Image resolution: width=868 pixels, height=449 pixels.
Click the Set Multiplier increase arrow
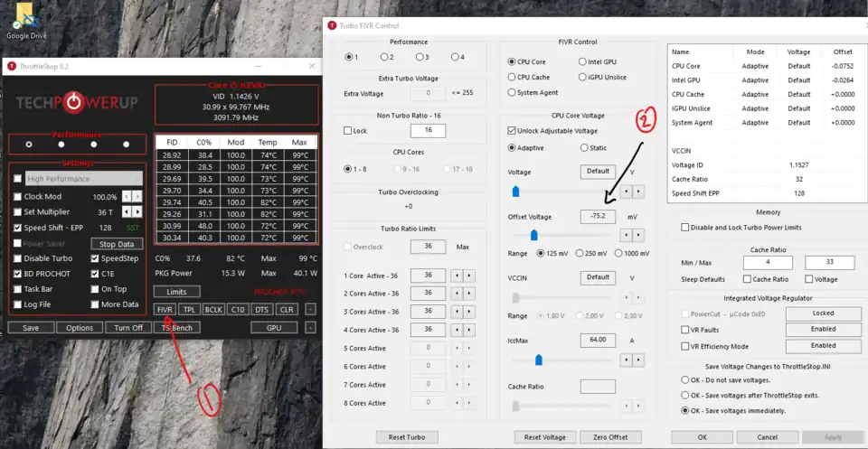[137, 212]
